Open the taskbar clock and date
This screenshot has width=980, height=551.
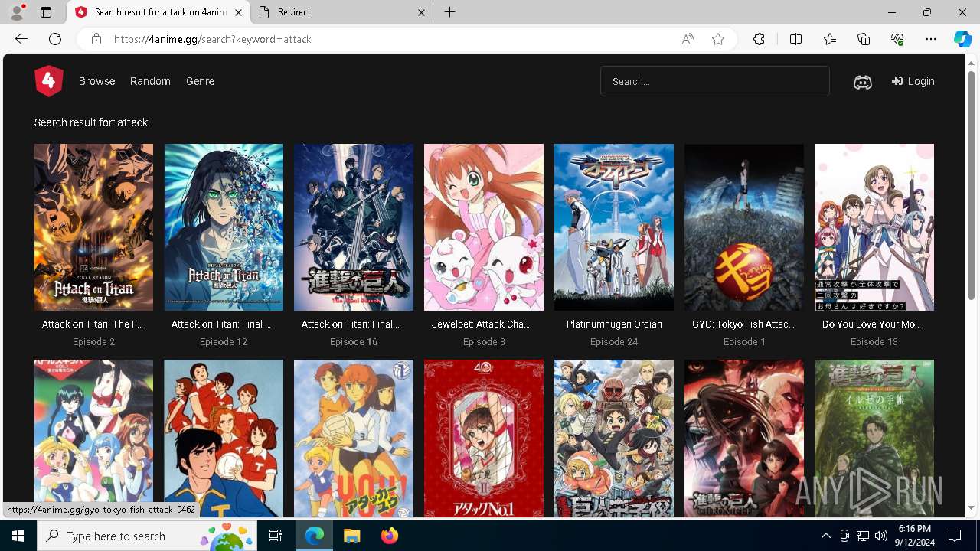pyautogui.click(x=915, y=536)
